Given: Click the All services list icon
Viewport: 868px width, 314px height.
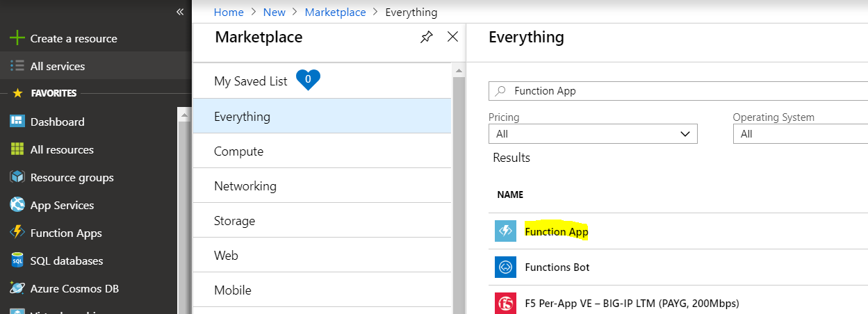Looking at the screenshot, I should 17,66.
